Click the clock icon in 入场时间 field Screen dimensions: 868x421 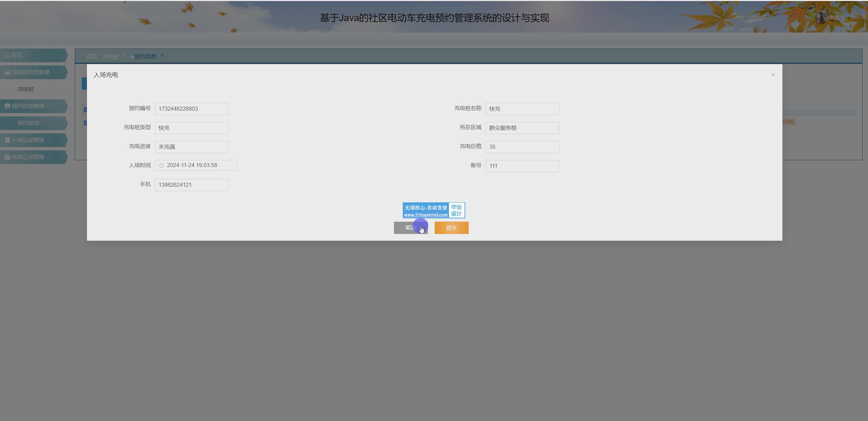pos(162,165)
